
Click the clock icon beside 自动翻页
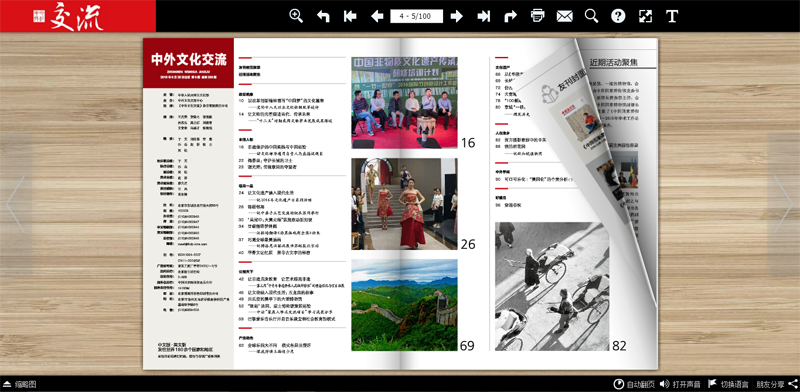point(618,384)
